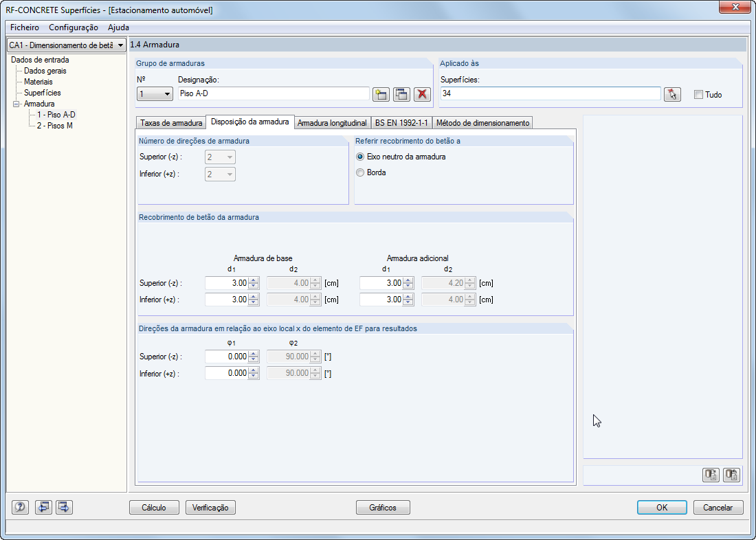Click base reinforcement Inferior d1 field

[227, 300]
